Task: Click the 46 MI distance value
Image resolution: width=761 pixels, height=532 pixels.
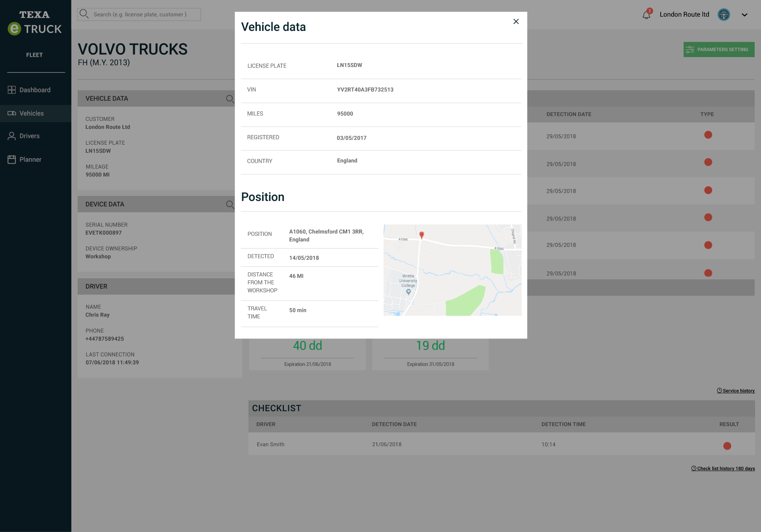Action: 296,276
